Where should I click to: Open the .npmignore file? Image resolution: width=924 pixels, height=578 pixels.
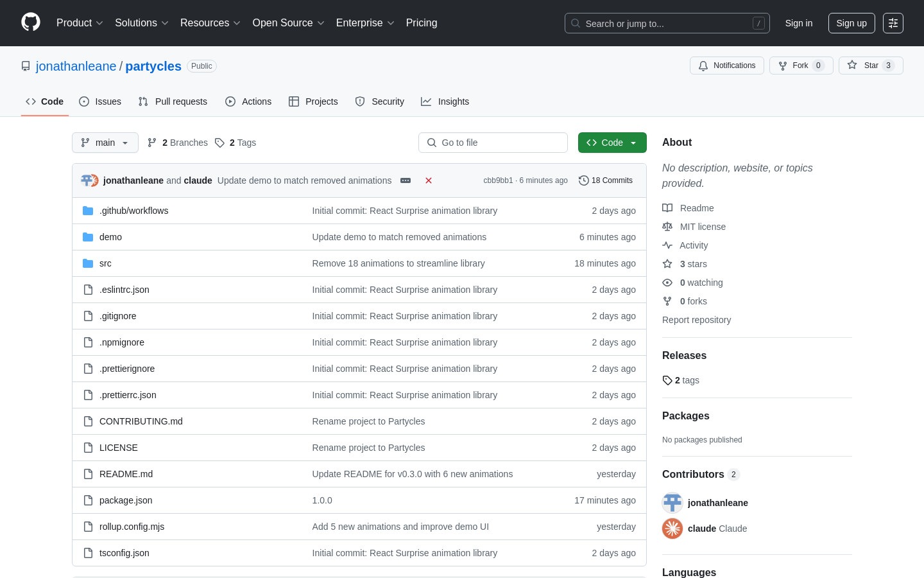point(122,342)
